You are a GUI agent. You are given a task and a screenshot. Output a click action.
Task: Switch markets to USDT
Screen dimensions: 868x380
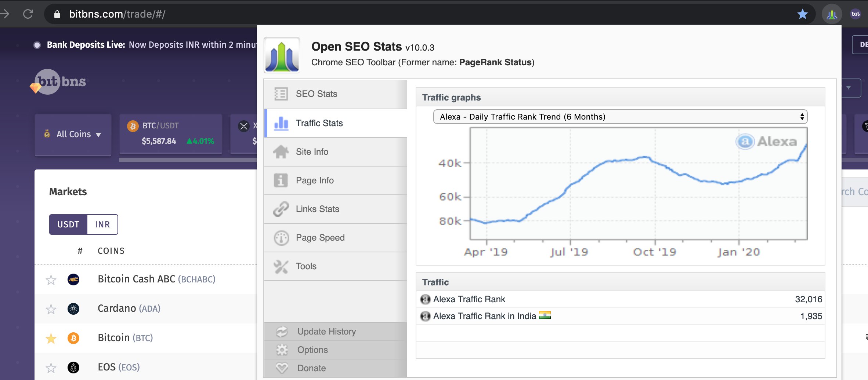click(x=68, y=224)
